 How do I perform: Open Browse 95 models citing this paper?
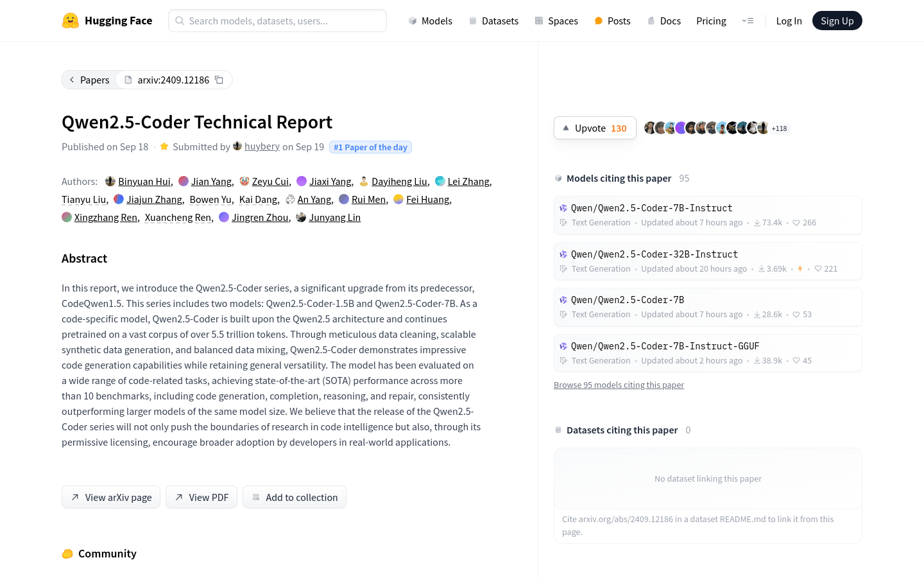tap(619, 385)
